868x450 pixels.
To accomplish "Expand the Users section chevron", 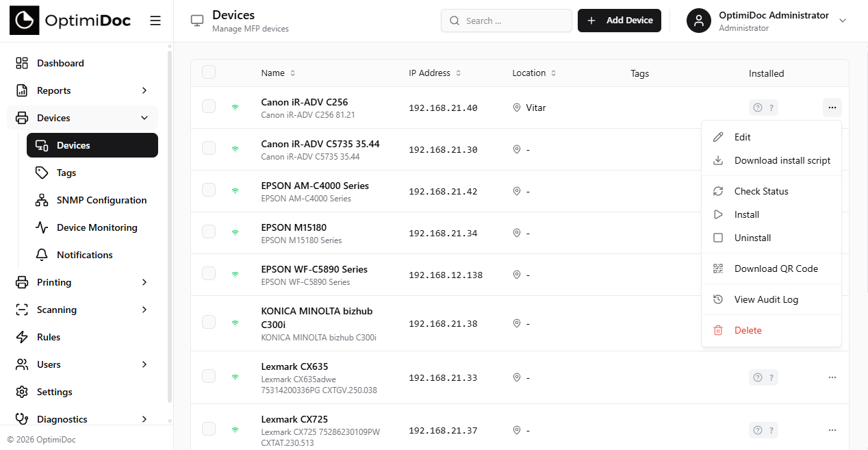I will point(144,364).
